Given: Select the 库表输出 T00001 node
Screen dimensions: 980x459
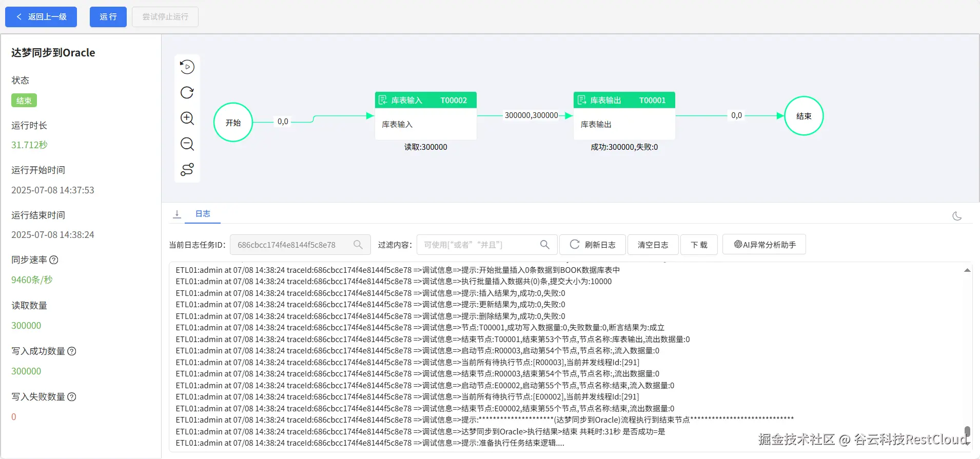Looking at the screenshot, I should (x=624, y=116).
